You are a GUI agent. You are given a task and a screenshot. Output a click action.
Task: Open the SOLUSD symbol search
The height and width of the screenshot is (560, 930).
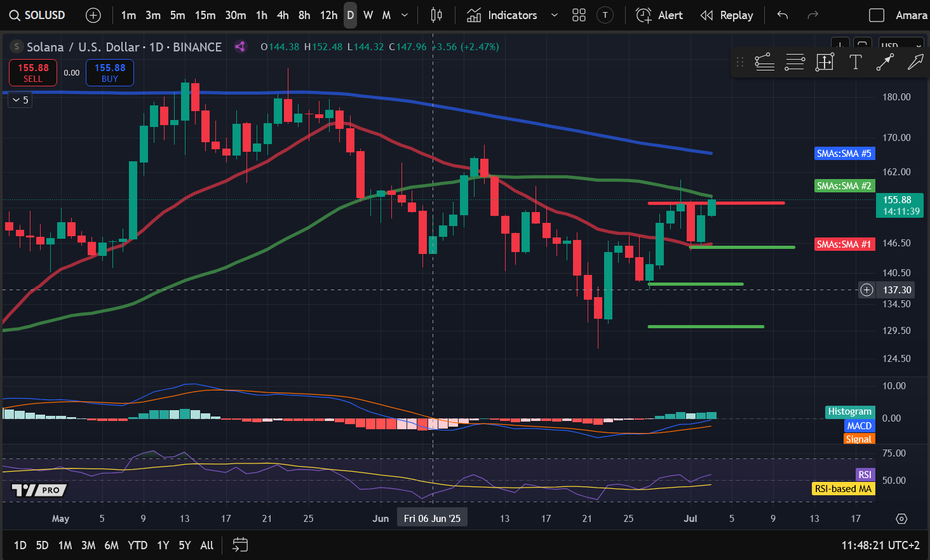click(x=37, y=15)
